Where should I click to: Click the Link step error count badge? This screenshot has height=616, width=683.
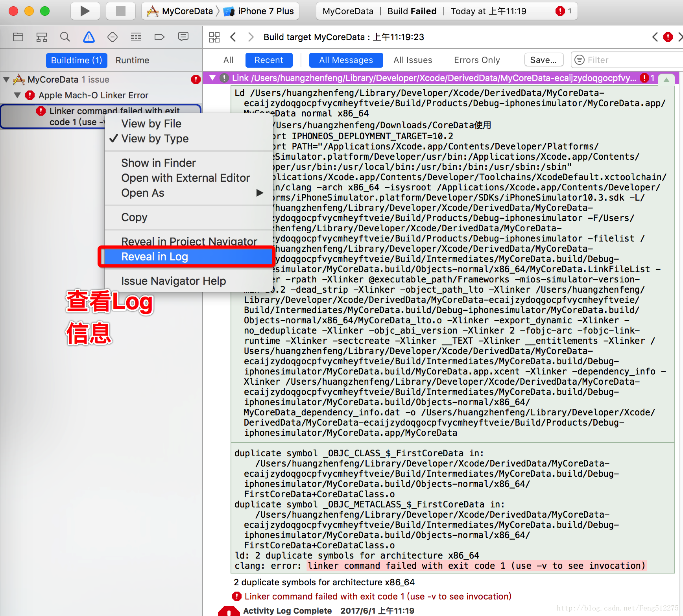point(648,78)
